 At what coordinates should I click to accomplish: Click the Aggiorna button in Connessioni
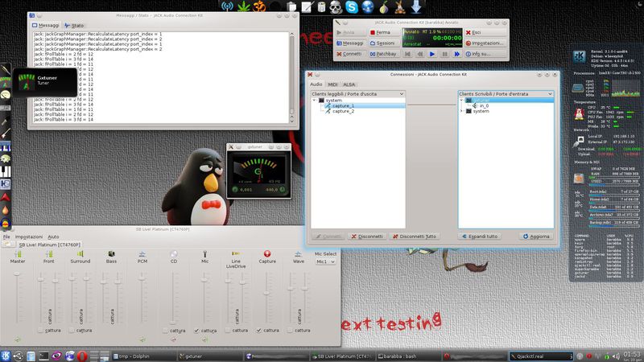click(x=536, y=237)
